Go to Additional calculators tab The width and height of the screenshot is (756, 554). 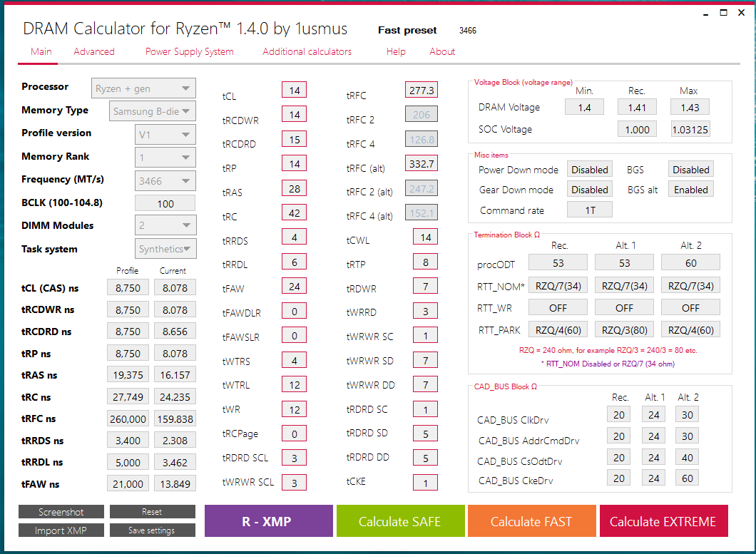307,51
